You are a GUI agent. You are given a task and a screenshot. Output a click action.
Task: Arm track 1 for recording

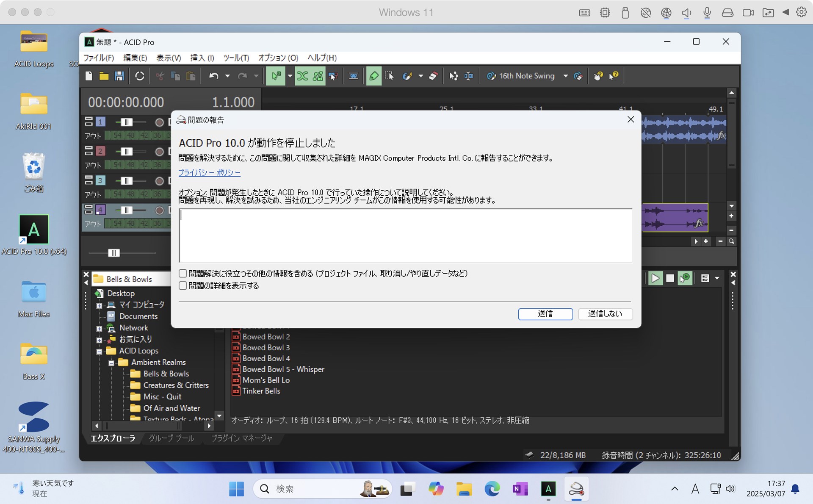coord(159,122)
